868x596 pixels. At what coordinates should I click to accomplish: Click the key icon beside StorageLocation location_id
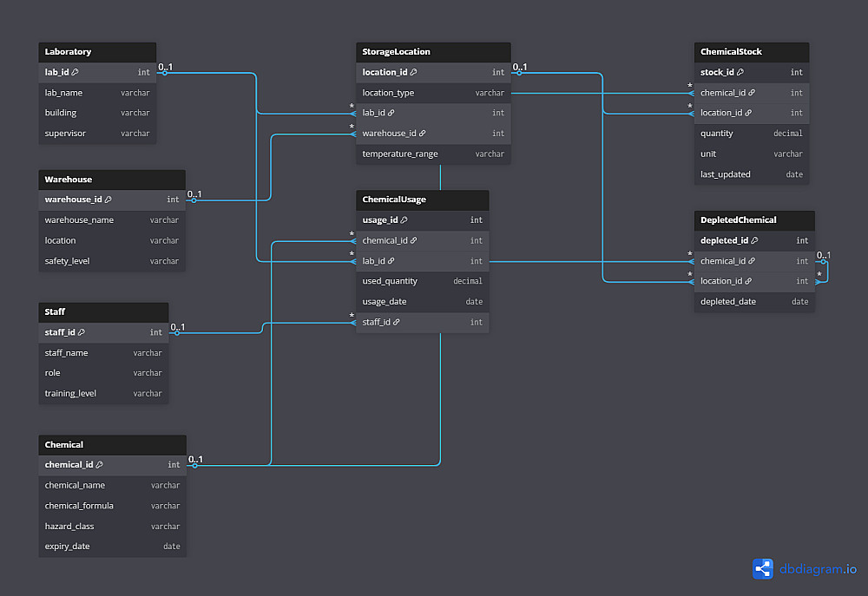(413, 72)
